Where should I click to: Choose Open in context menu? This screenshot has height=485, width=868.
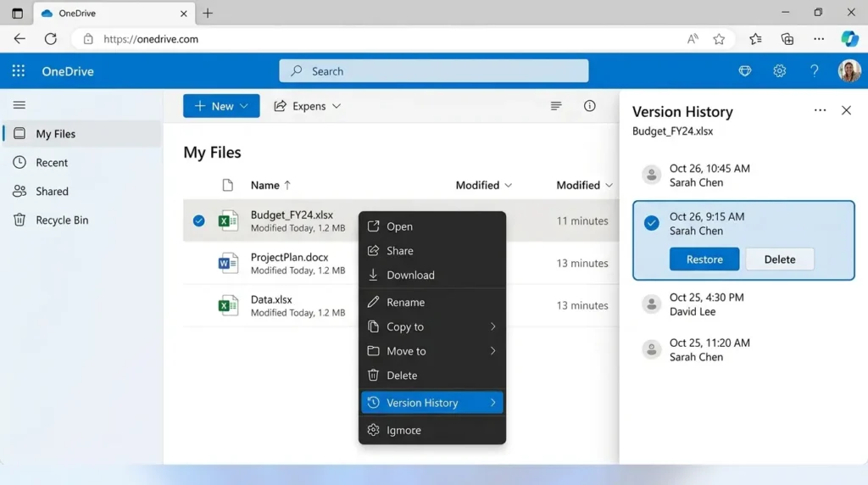click(432, 226)
